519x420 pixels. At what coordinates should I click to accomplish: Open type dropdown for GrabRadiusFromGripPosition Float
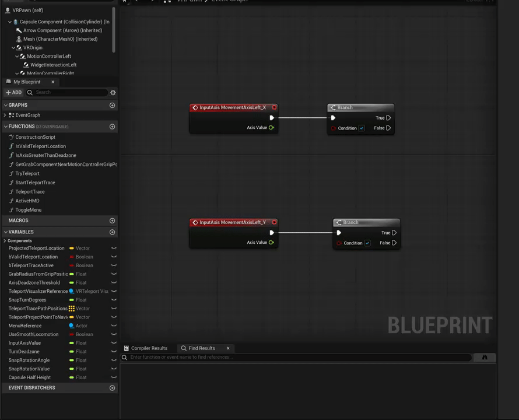(78, 274)
